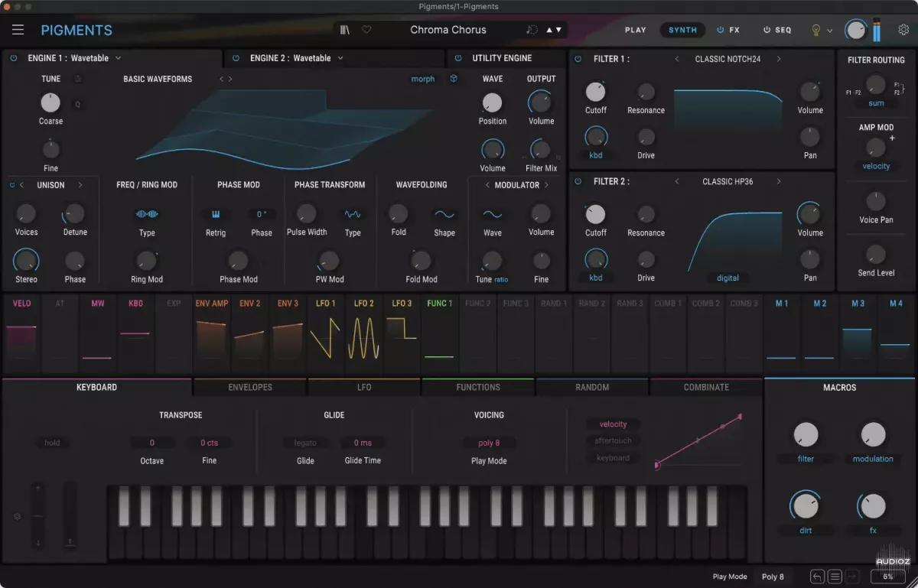The image size is (918, 588).
Task: Favorite the preset with the heart icon
Action: (366, 30)
